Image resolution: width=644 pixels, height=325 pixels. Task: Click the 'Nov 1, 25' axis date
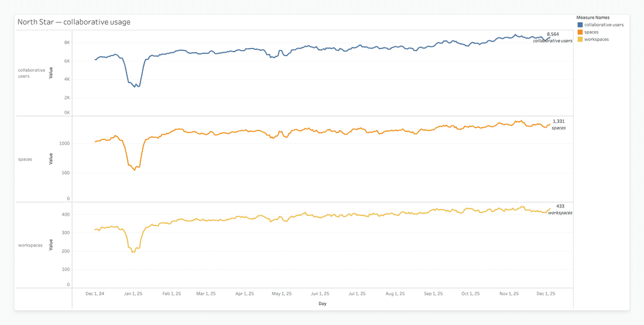pos(509,294)
